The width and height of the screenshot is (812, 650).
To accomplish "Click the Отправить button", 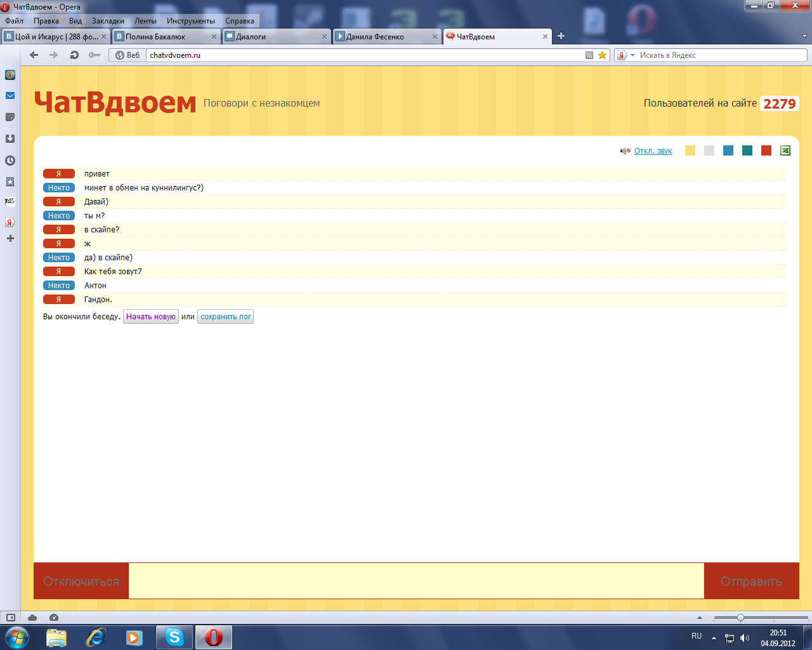I will click(x=752, y=581).
